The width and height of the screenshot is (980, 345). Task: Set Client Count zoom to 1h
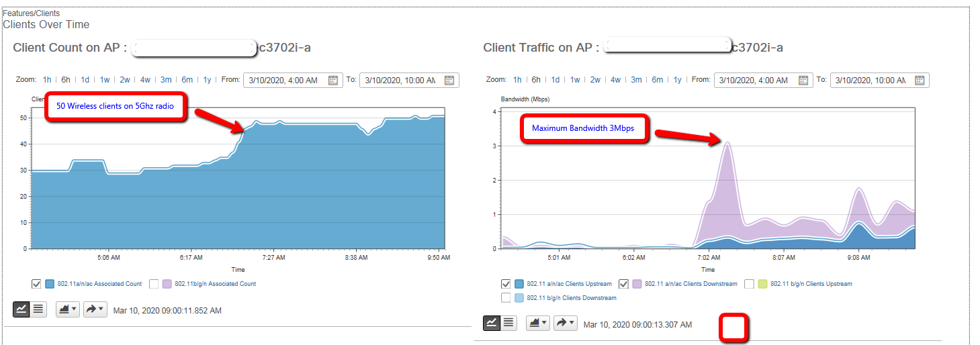[x=47, y=80]
